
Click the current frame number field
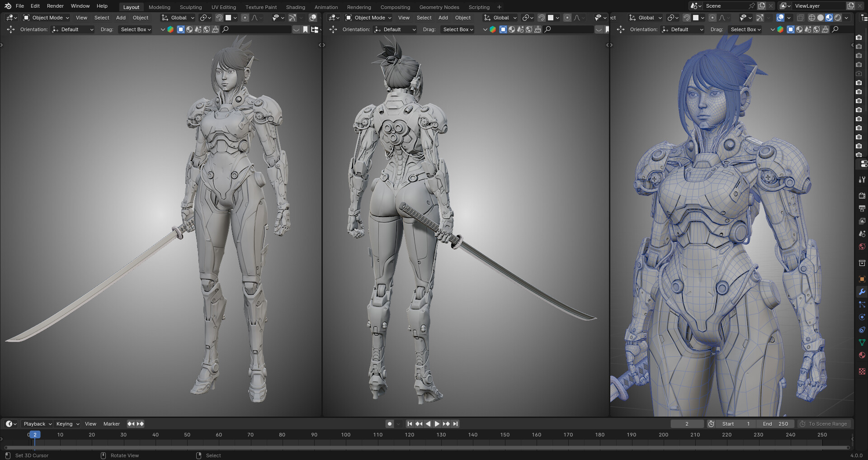[687, 424]
